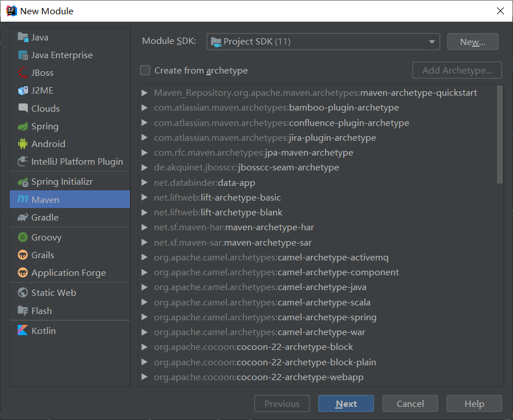Pick the Application Forge icon

(x=23, y=272)
